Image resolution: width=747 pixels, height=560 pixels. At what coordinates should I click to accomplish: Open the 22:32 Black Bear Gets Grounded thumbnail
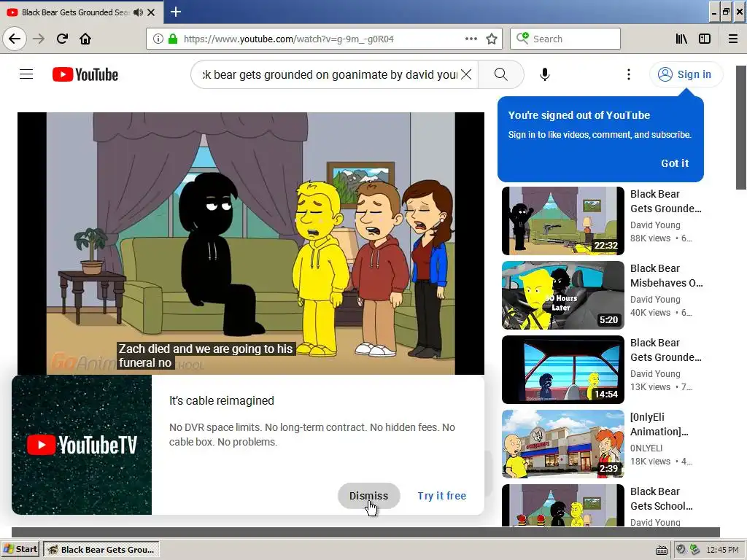tap(563, 221)
